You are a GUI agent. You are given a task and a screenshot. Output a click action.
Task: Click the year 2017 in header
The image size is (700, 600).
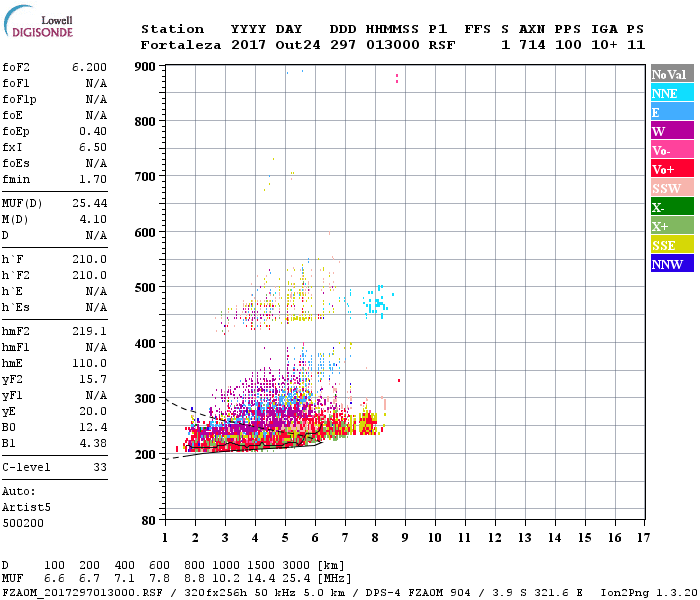[x=248, y=45]
